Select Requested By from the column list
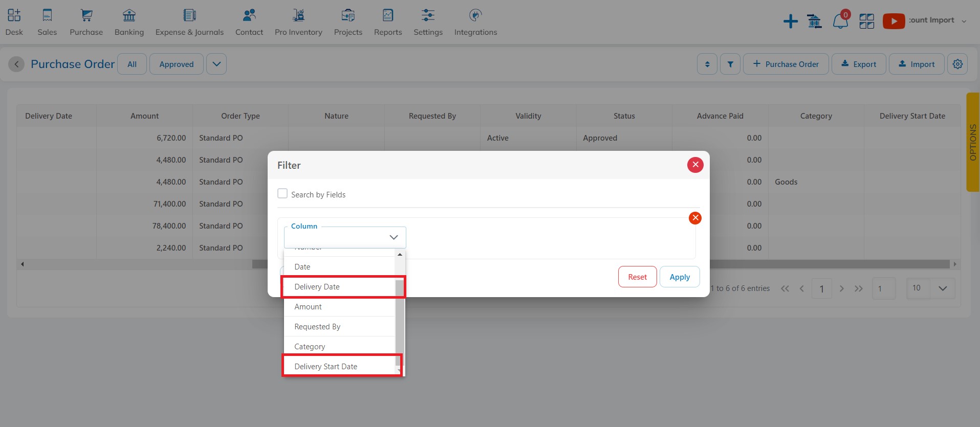 pos(339,326)
